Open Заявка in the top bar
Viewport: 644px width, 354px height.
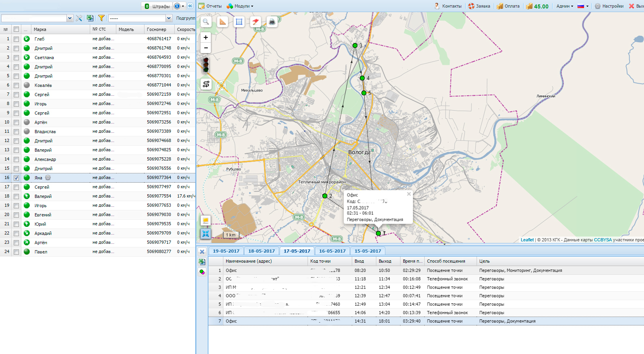[x=479, y=6]
